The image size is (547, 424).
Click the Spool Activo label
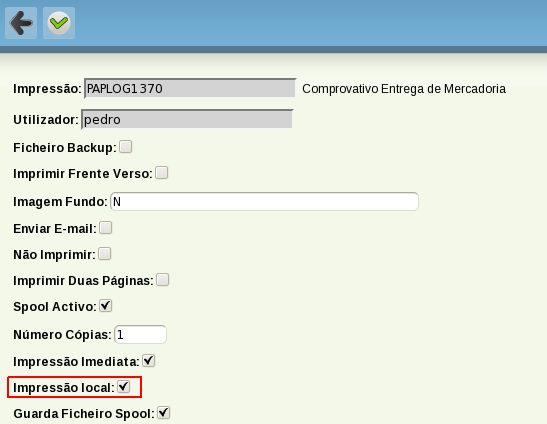point(55,307)
